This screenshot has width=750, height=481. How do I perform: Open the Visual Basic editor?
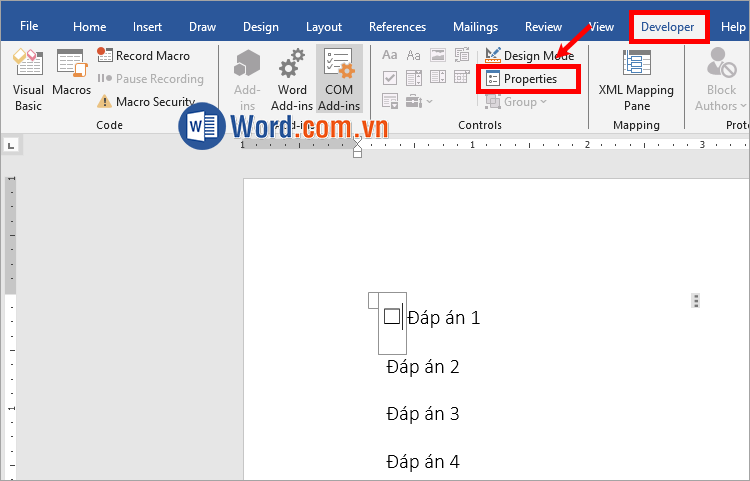tap(28, 80)
